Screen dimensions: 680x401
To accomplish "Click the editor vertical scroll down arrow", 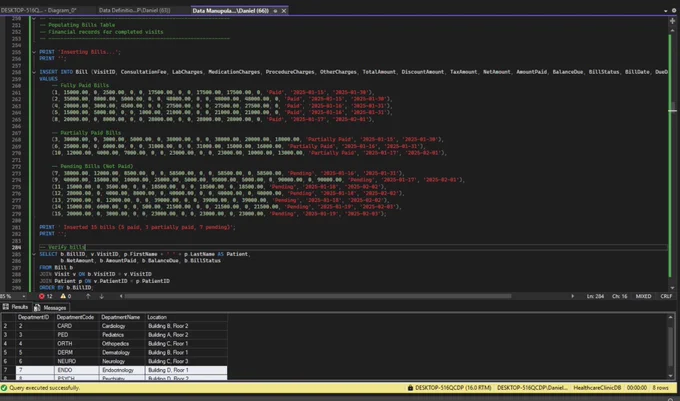I will [x=673, y=288].
